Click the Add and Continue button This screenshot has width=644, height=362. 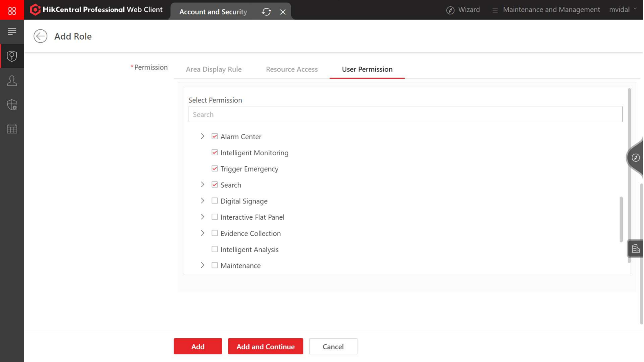(265, 346)
